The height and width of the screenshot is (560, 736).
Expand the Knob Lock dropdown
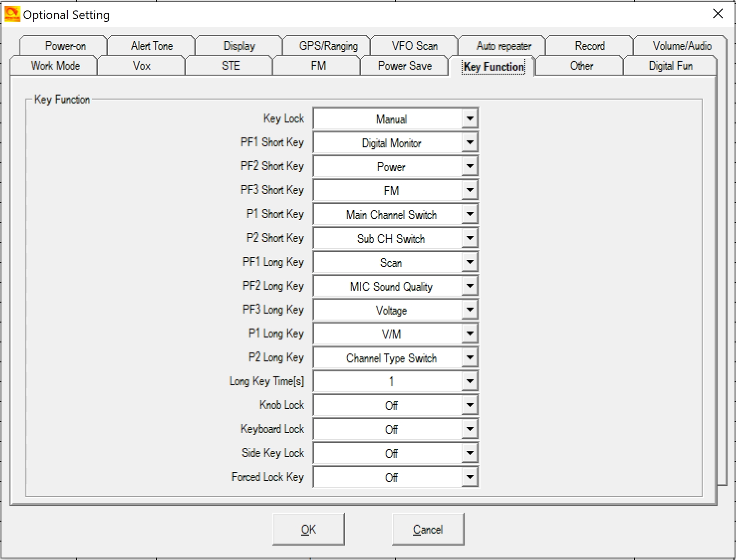[469, 406]
